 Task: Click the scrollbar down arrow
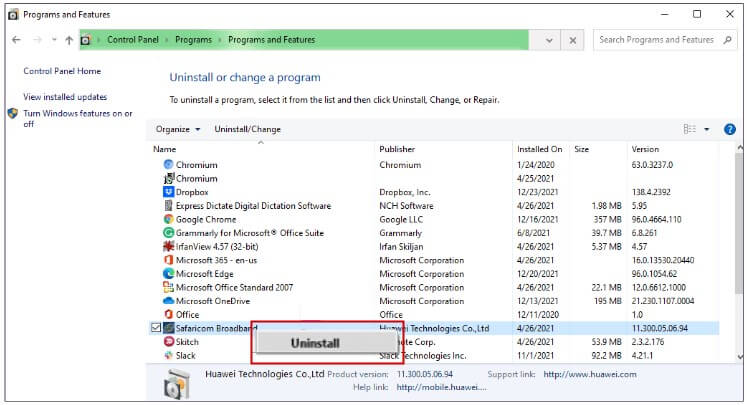739,356
